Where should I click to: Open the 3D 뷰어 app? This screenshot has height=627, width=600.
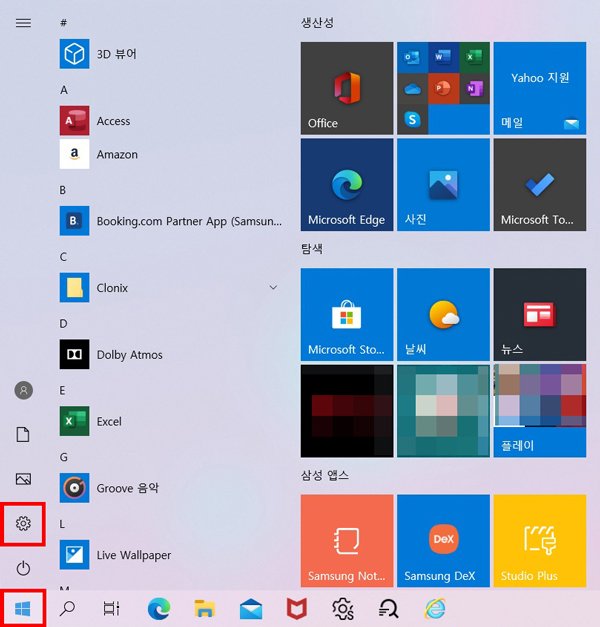click(x=170, y=54)
